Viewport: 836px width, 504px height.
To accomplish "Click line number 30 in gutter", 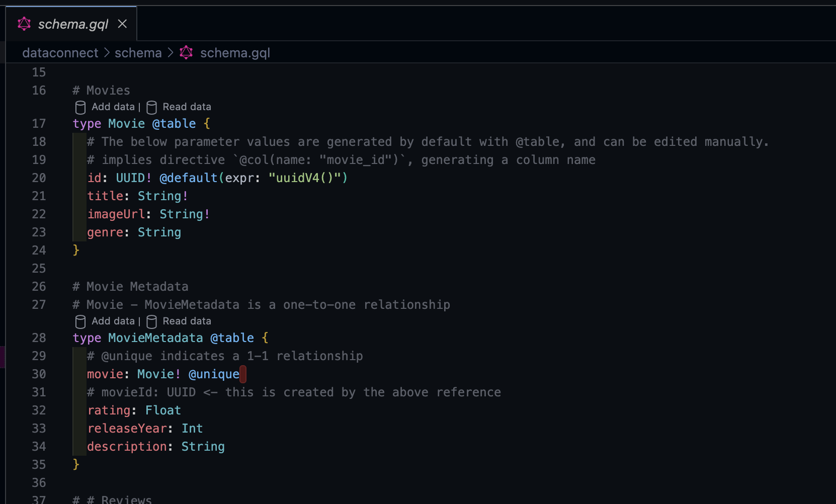I will (39, 374).
